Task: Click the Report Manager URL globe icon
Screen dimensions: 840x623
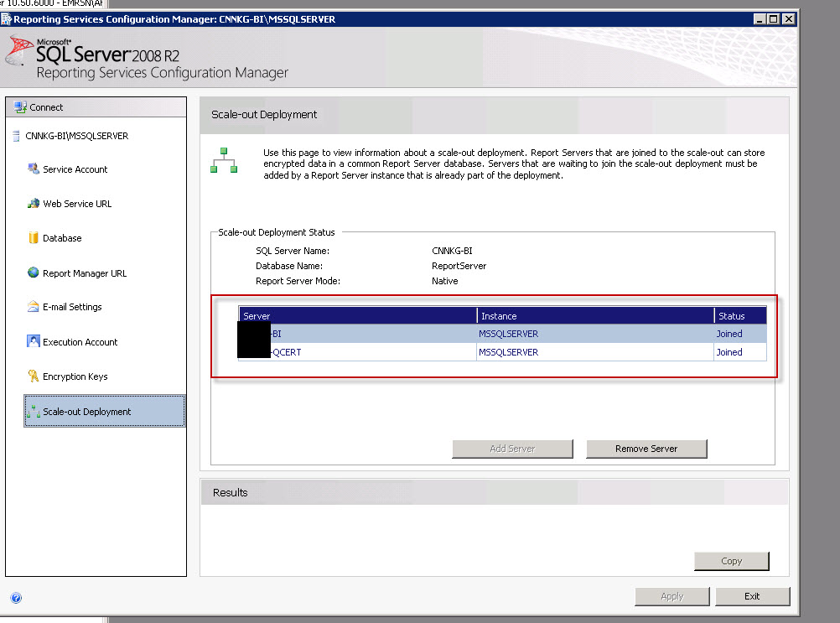Action: [x=34, y=273]
